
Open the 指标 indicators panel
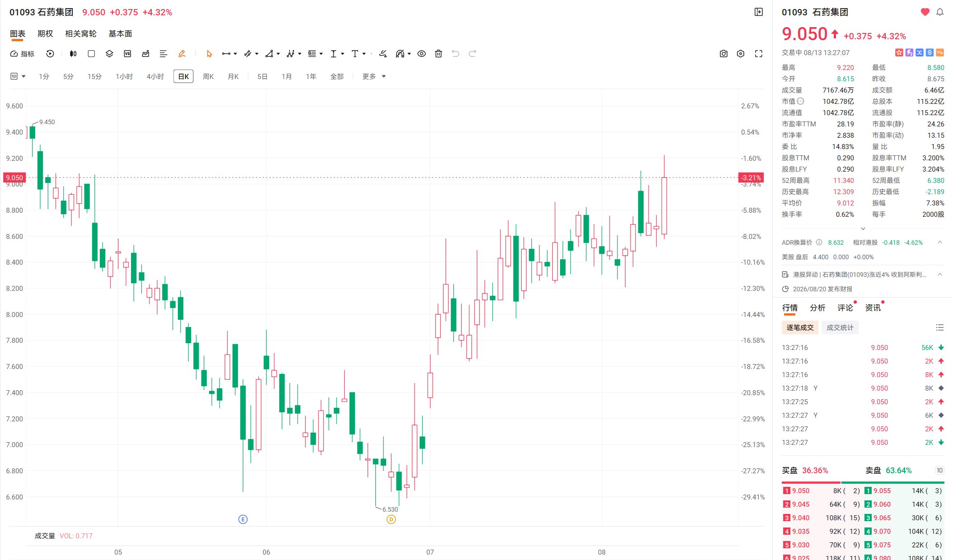pyautogui.click(x=22, y=54)
